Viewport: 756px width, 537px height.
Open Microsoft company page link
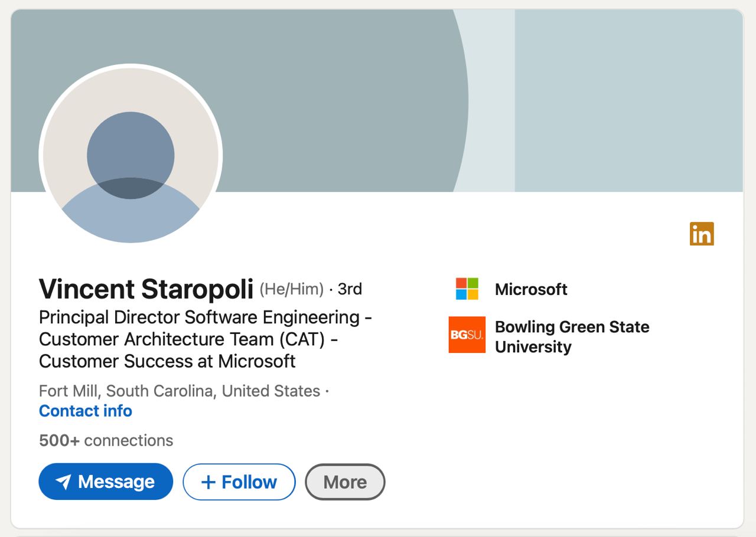click(531, 289)
